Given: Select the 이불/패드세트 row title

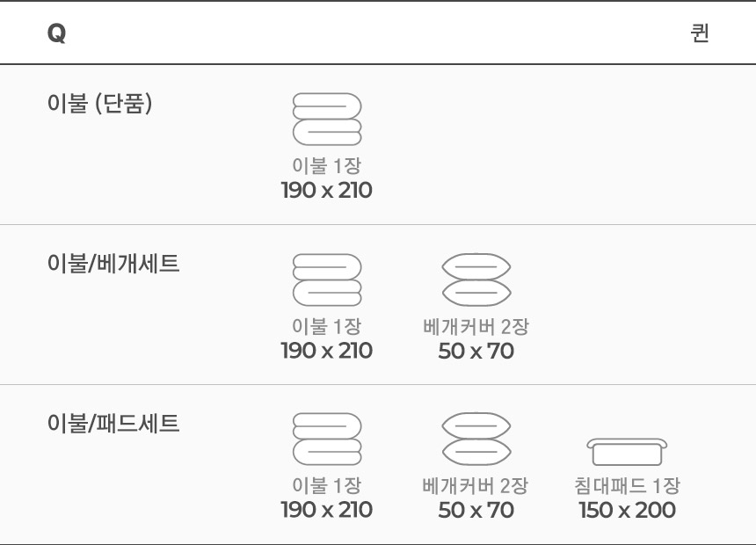Looking at the screenshot, I should 113,423.
